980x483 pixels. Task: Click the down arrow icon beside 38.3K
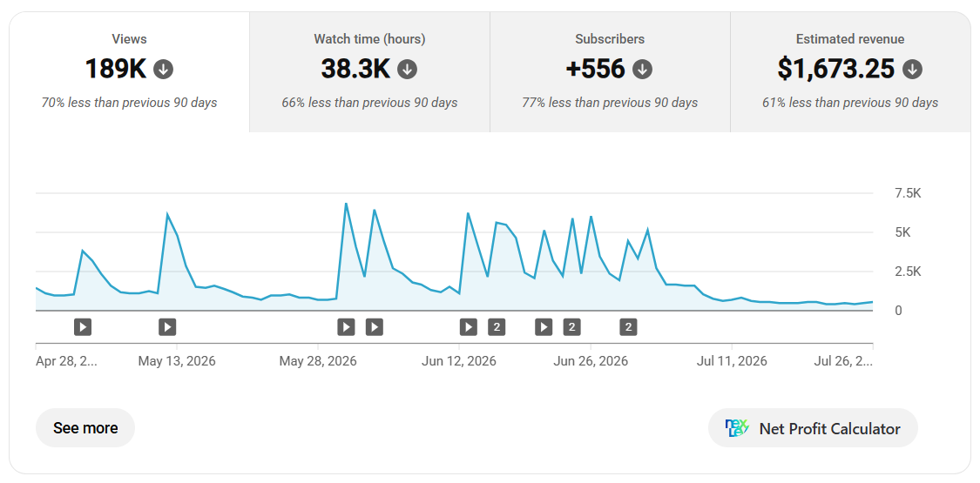[407, 69]
